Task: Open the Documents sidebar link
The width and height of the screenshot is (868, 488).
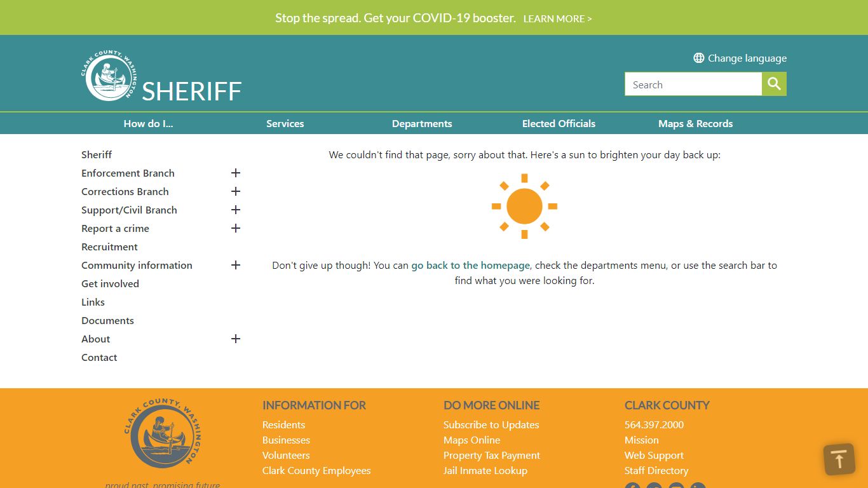Action: (107, 320)
